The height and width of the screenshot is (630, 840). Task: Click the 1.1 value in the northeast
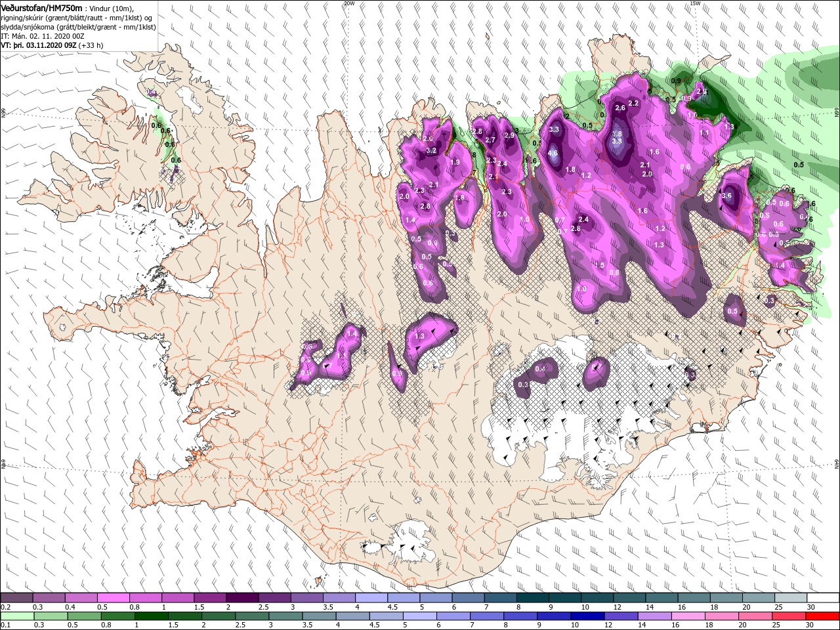click(705, 133)
